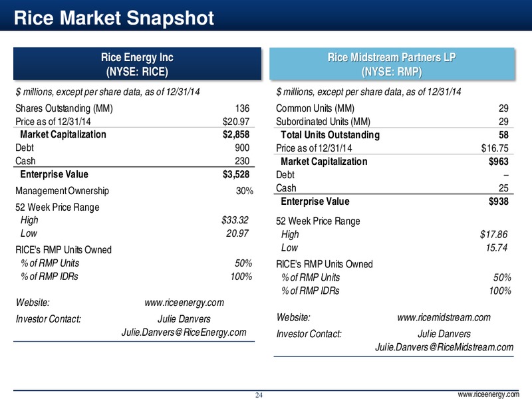Open the www.ricemidstream.com website link
The image size is (532, 399).
[x=444, y=317]
